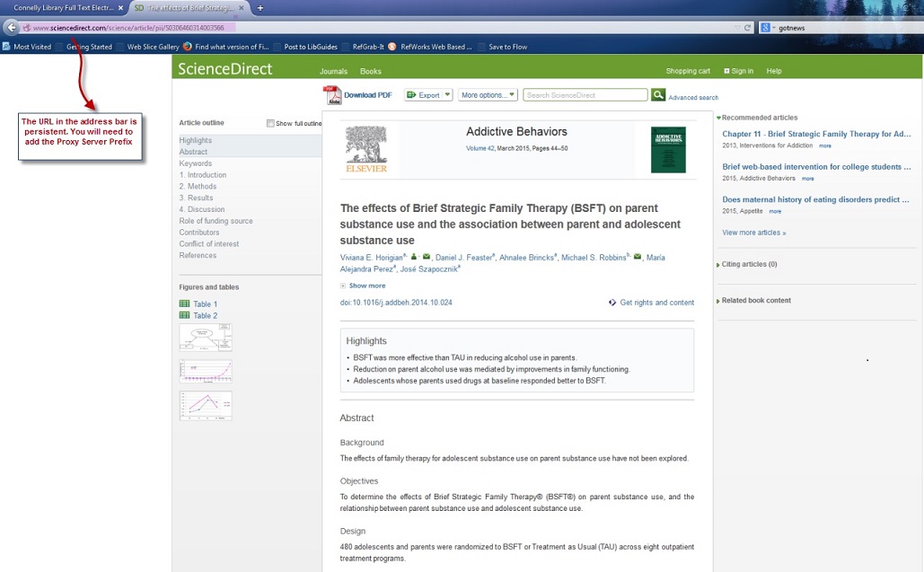The height and width of the screenshot is (572, 924).
Task: Click author person icon after Viviana E. Horigian
Action: (x=414, y=257)
